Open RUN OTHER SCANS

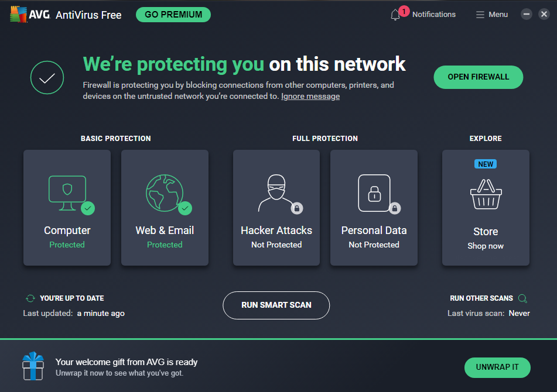(481, 298)
